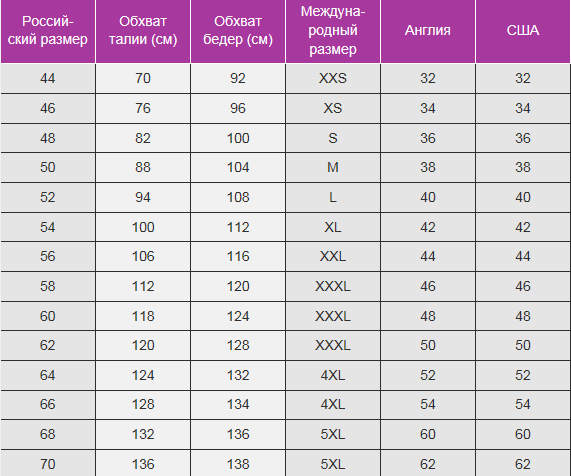571x476 pixels.
Task: Select the XS international size cell
Action: pyautogui.click(x=333, y=108)
